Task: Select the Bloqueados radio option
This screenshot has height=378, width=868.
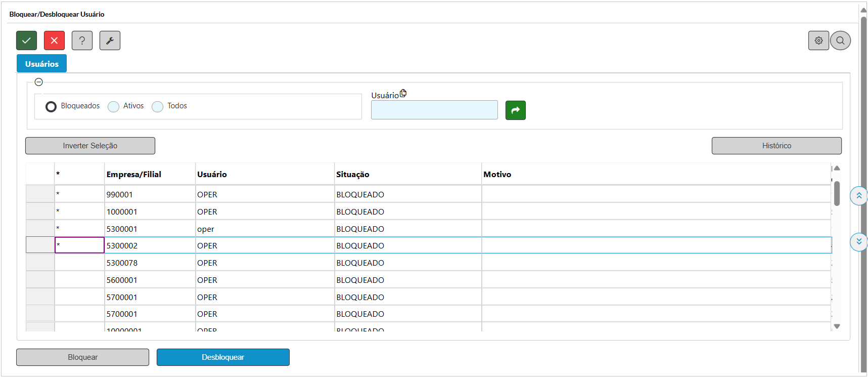Action: click(51, 107)
